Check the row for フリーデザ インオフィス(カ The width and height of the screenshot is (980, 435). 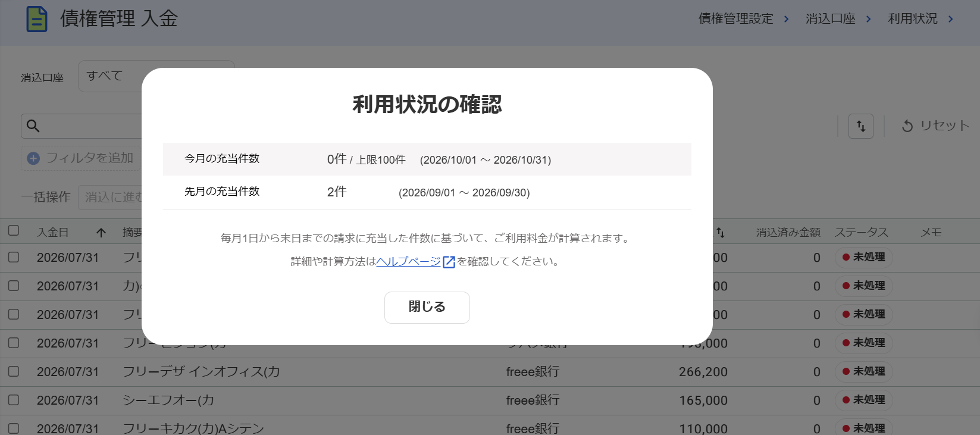[14, 371]
